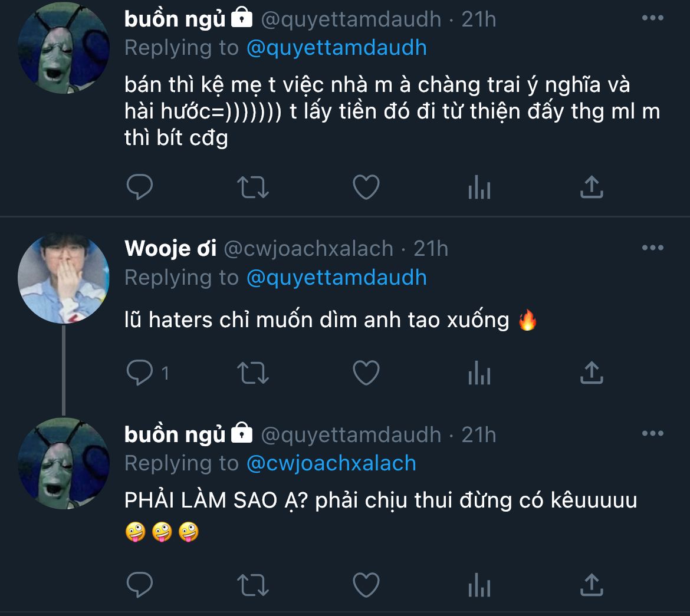The height and width of the screenshot is (616, 690).
Task: Like the tweet about 'chàng trai ý nghĩa'
Action: (366, 187)
